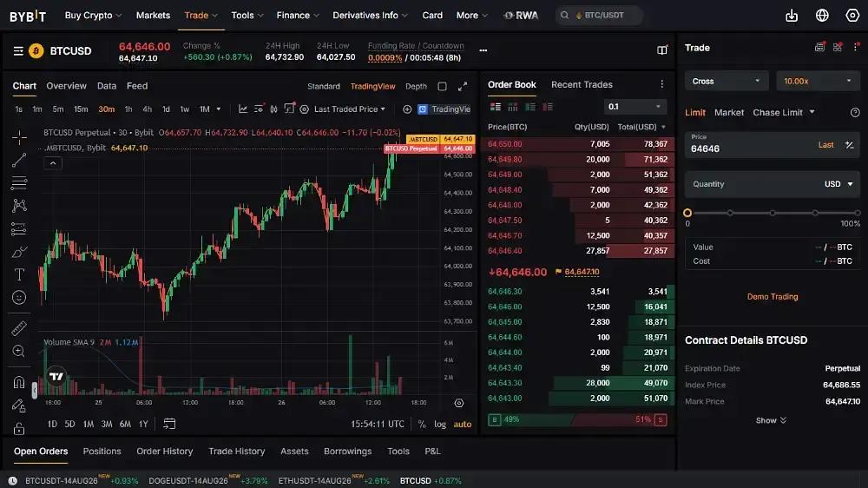Click the magnet mode icon

tap(19, 382)
